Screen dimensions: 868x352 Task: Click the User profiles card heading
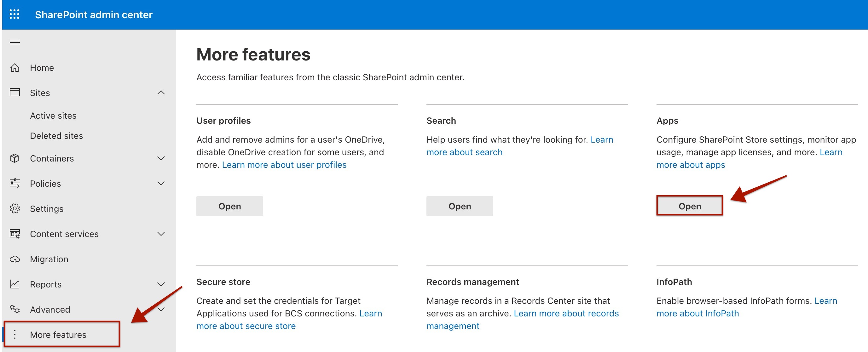(x=223, y=121)
